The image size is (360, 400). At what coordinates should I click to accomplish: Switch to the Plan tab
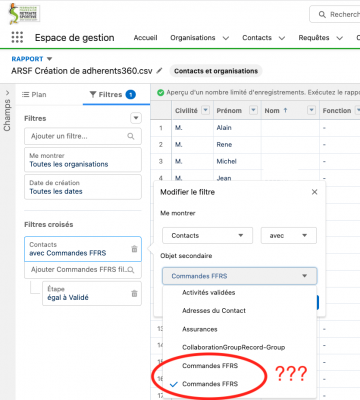[34, 95]
